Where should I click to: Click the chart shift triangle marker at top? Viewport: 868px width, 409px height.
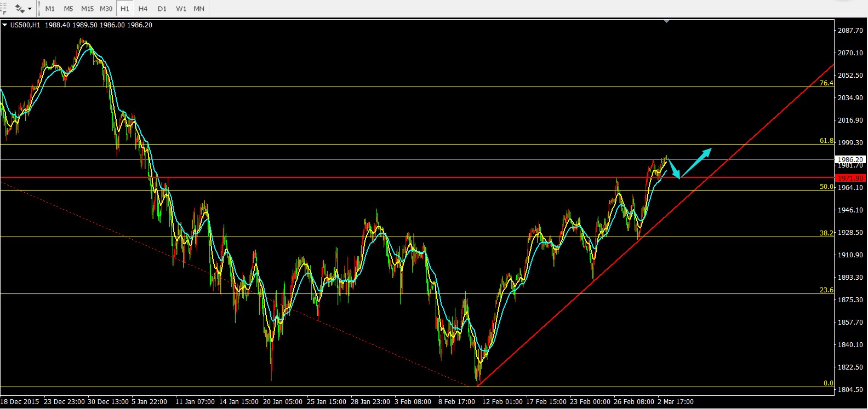[x=666, y=21]
